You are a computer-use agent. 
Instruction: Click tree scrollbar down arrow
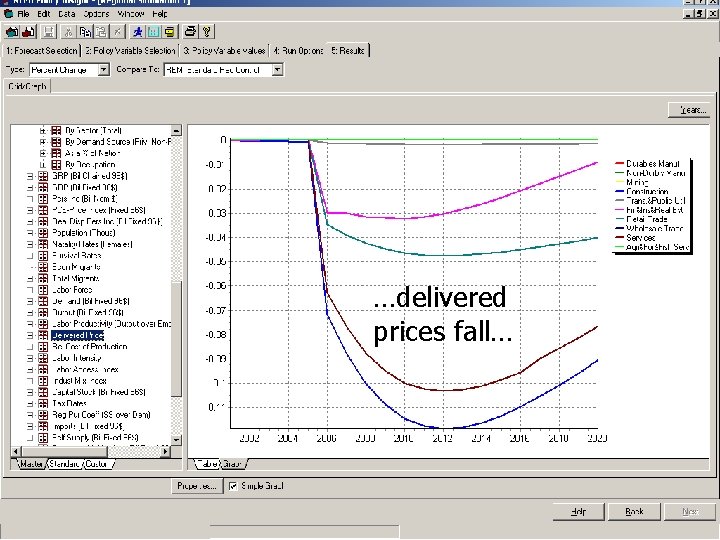click(176, 439)
